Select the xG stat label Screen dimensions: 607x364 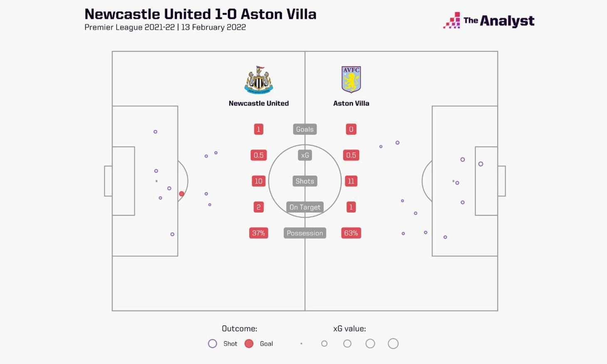pos(305,155)
